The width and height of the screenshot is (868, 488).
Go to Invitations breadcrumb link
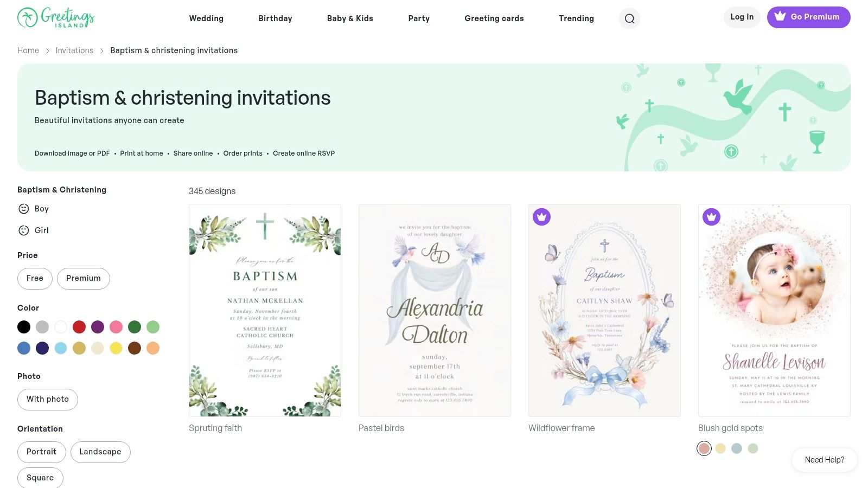(x=74, y=50)
